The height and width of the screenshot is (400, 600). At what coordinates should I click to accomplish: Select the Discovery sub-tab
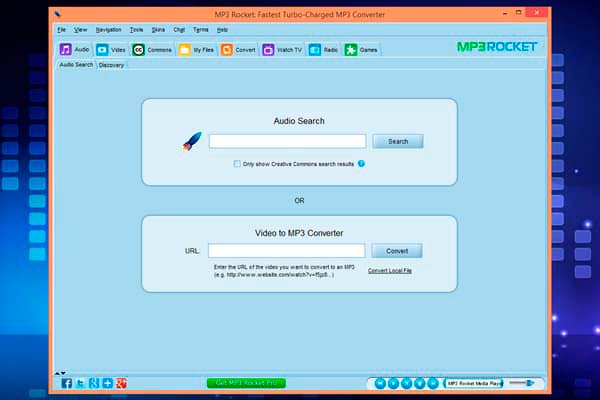pyautogui.click(x=111, y=65)
